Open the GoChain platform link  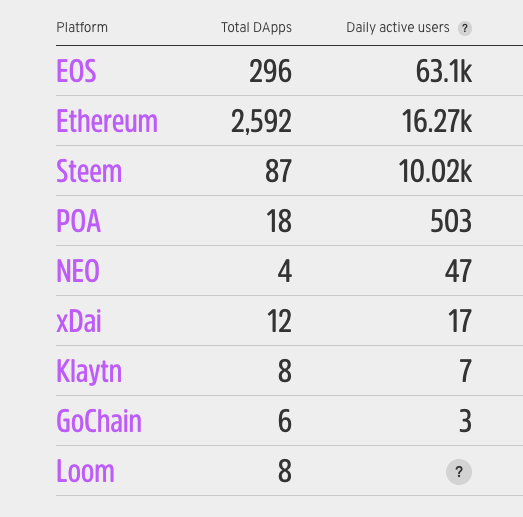tap(99, 421)
